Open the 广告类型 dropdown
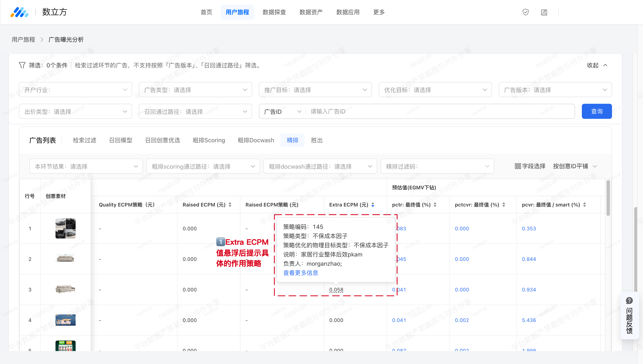The height and width of the screenshot is (364, 643). pyautogui.click(x=195, y=90)
